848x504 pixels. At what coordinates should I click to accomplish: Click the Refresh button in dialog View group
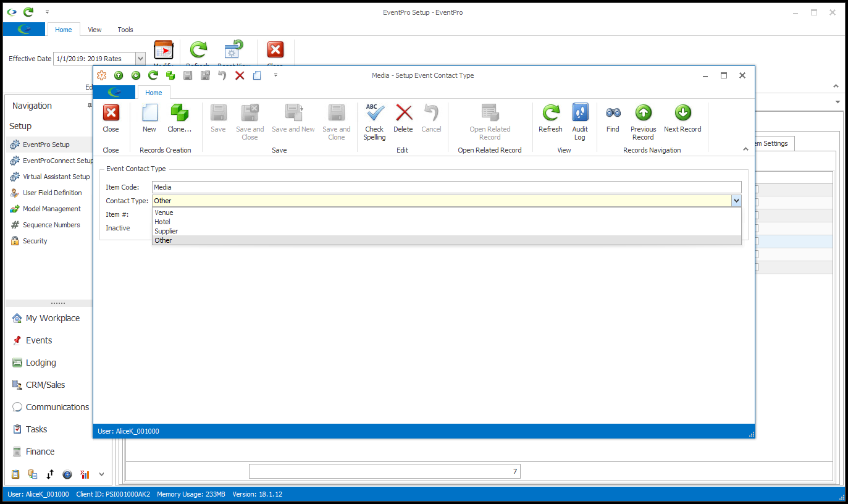pos(550,118)
